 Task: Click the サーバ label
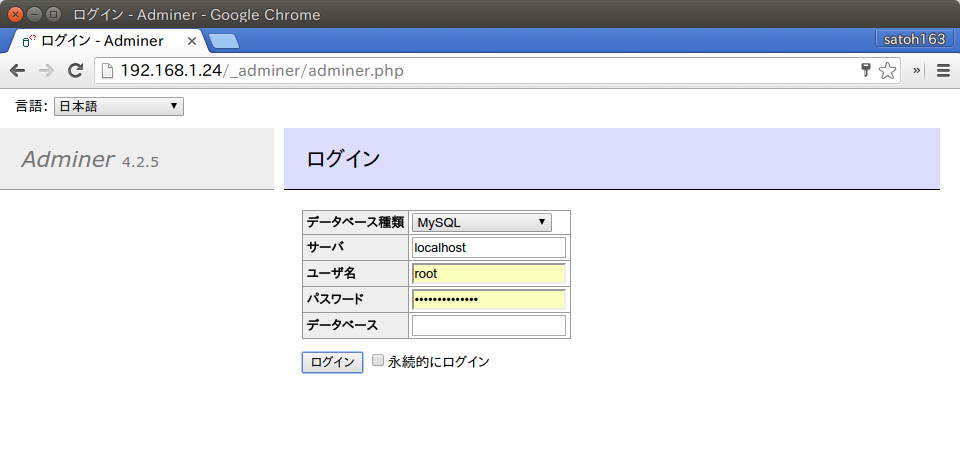[x=325, y=247]
